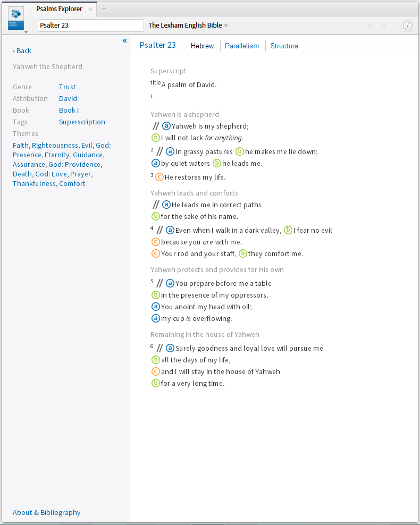Click the parallelism marker beside 'Yahweh is my shepherd'
This screenshot has height=525, width=420.
click(x=156, y=126)
